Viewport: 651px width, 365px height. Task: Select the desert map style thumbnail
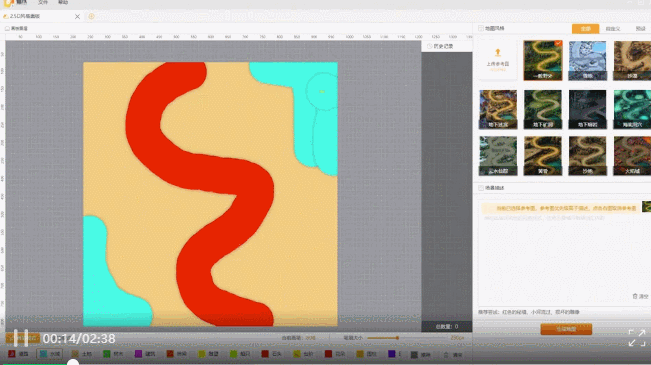[x=632, y=61]
